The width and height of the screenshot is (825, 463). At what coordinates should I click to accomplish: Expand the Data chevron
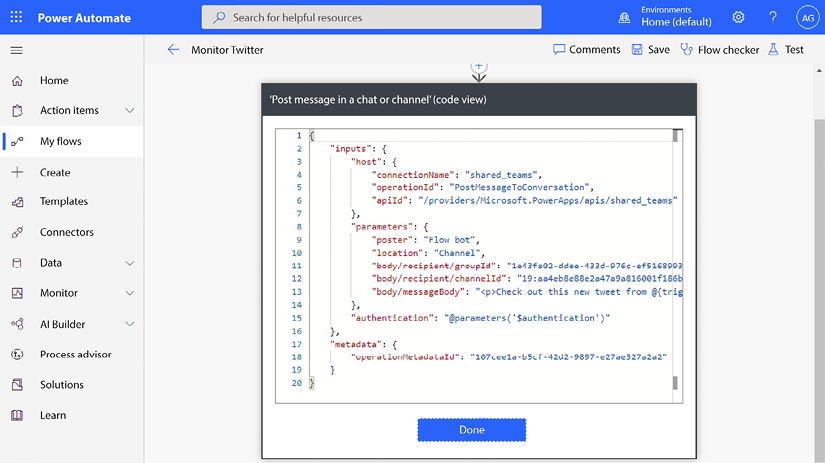129,263
